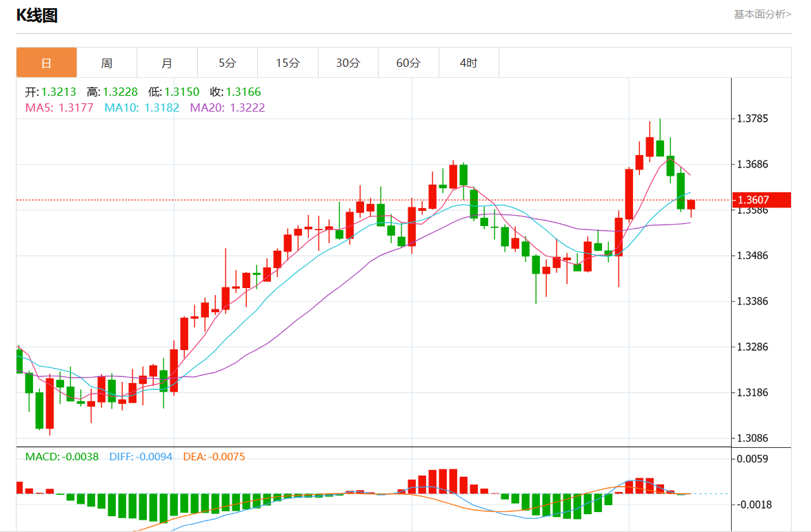Switch to the 月 monthly tab
811x532 pixels.
click(x=167, y=63)
